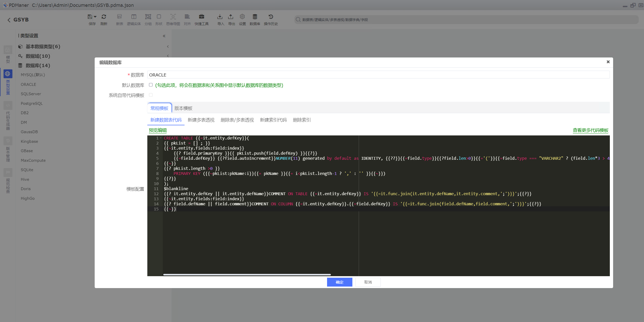Click the Database icon in toolbar

click(x=255, y=17)
